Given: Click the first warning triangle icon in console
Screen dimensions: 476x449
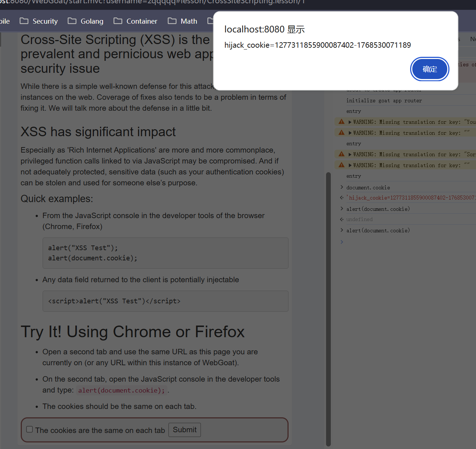Looking at the screenshot, I should pos(341,122).
